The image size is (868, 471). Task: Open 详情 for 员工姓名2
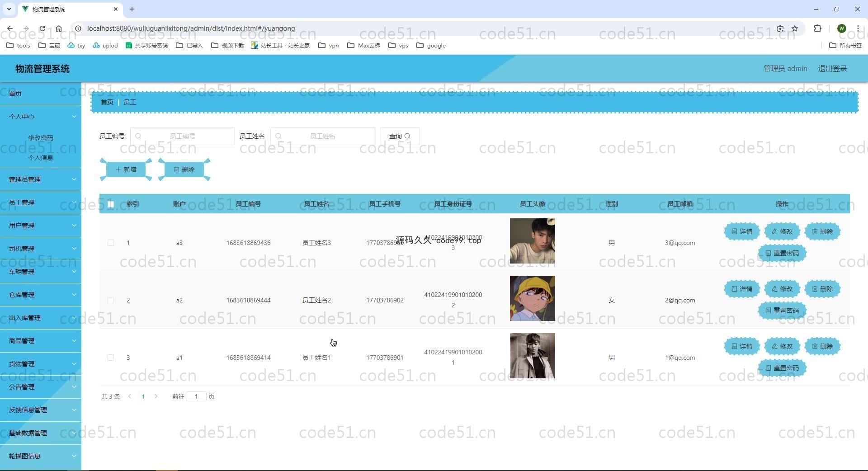coord(742,289)
